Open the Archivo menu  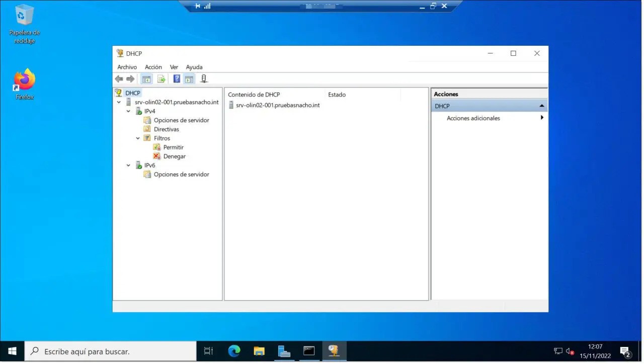click(127, 67)
